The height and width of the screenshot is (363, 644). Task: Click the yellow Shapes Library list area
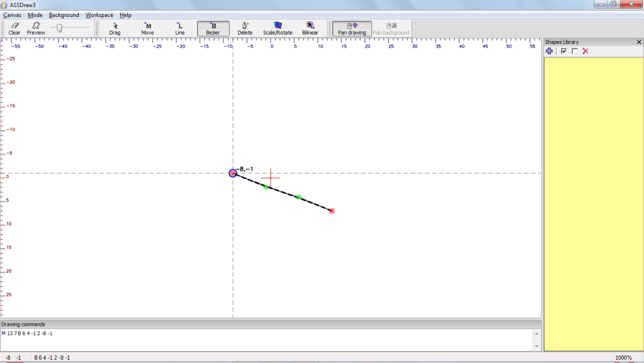coord(594,204)
